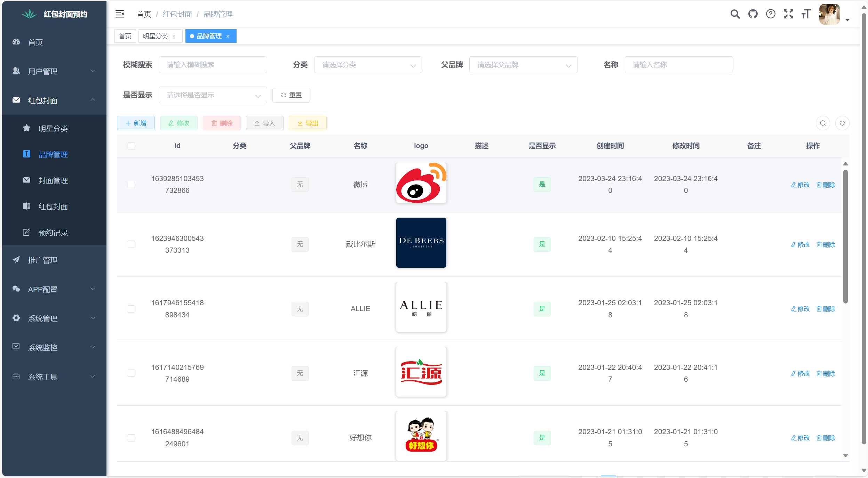This screenshot has height=478, width=868.
Task: Open the 预约记录 sidebar item
Action: pyautogui.click(x=54, y=233)
